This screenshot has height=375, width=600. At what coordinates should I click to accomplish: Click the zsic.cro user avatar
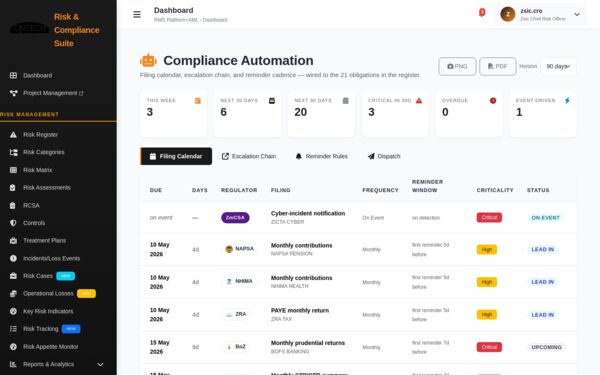[x=508, y=15]
